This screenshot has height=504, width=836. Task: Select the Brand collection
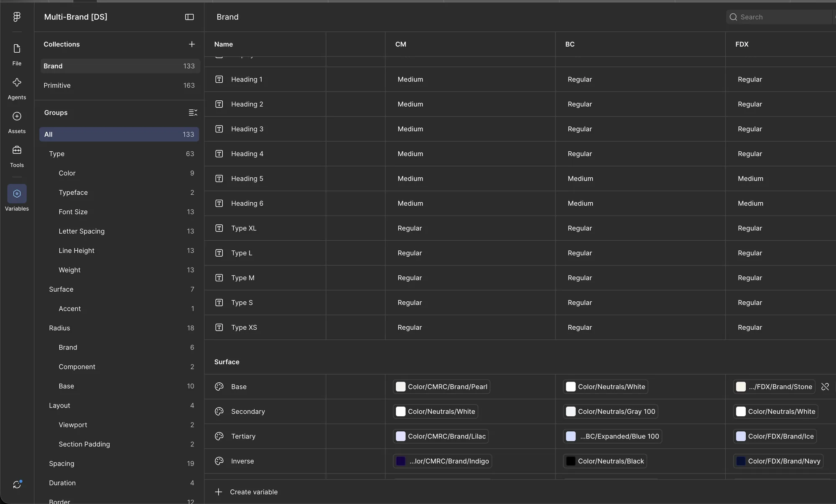tap(120, 66)
